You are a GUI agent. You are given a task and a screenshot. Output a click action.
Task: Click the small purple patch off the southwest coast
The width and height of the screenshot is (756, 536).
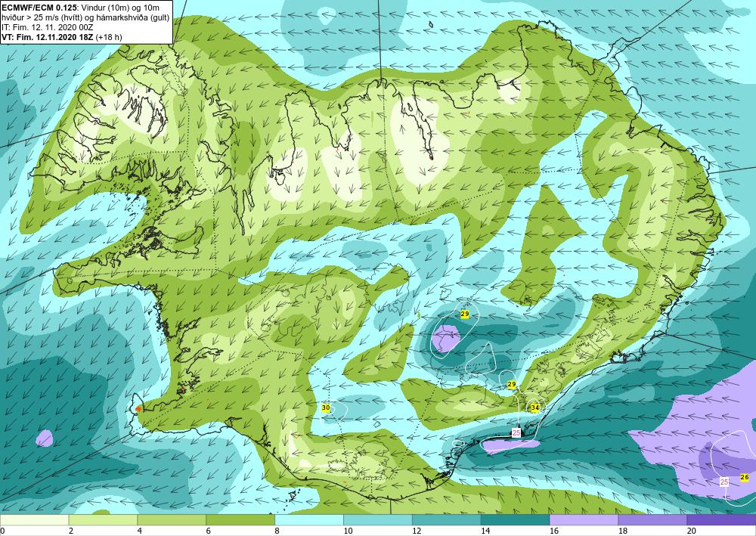45,438
